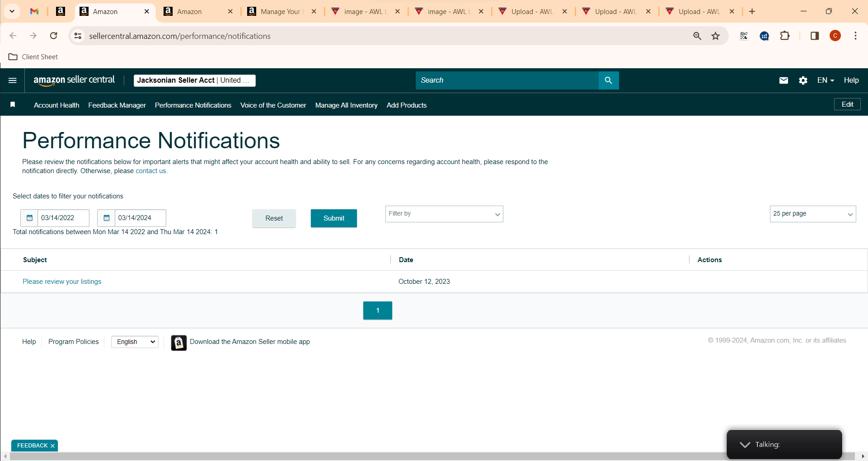
Task: Open the contact us link
Action: pyautogui.click(x=151, y=171)
